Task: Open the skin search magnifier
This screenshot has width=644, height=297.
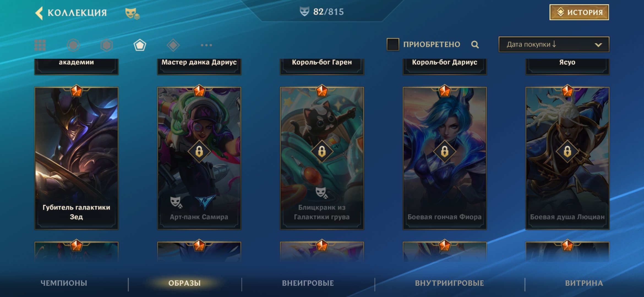Action: (475, 45)
